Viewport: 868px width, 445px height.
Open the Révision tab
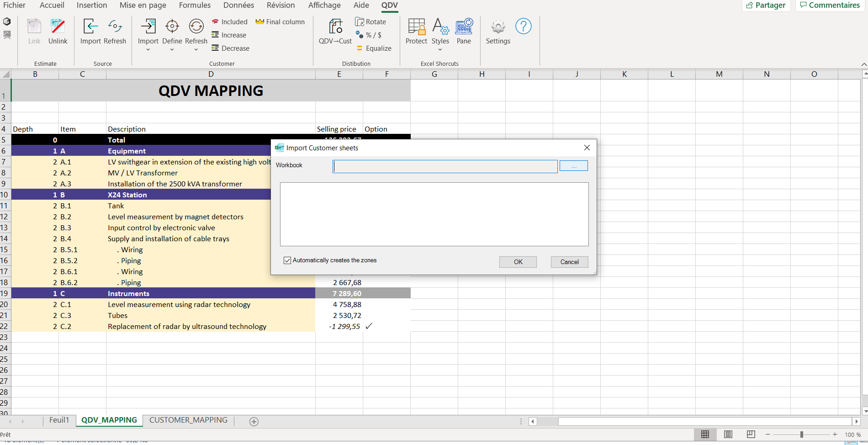(281, 5)
